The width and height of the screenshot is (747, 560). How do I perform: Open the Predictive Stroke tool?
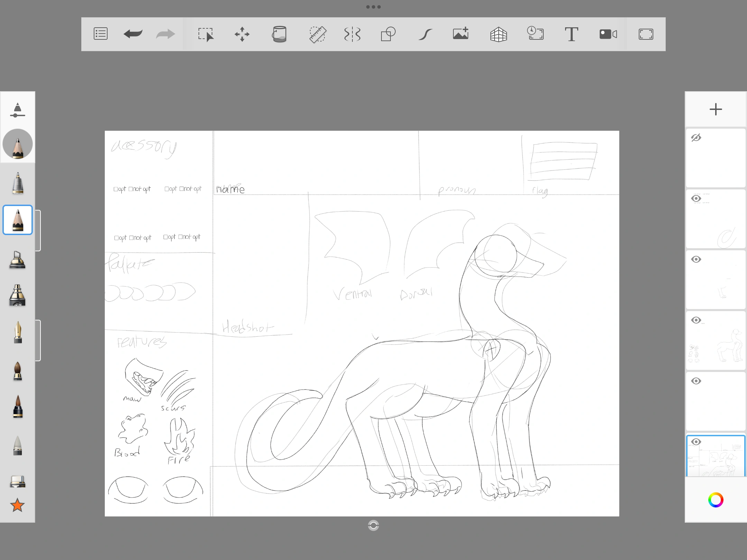[x=425, y=34]
